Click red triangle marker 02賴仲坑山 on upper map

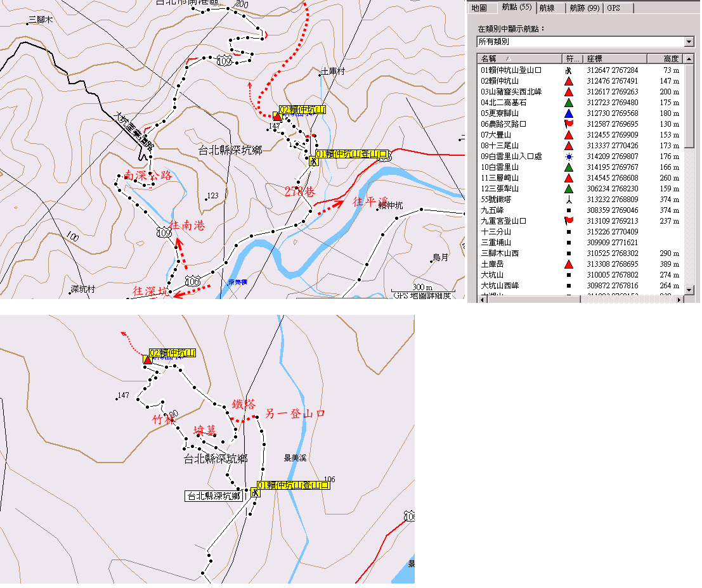point(277,117)
